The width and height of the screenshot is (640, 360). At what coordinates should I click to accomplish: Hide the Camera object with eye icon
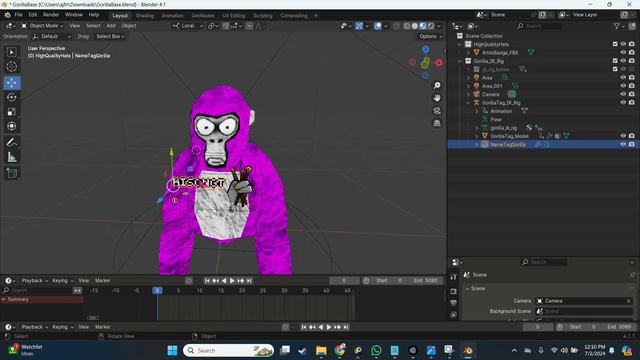click(x=623, y=94)
